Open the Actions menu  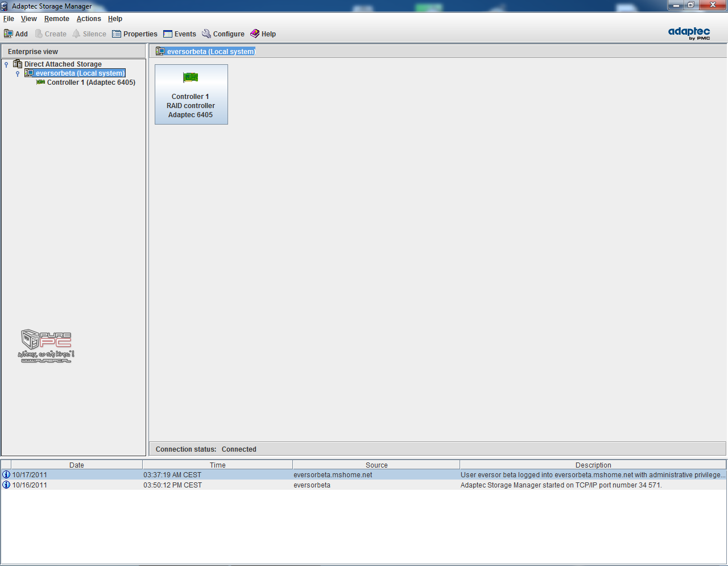tap(89, 19)
